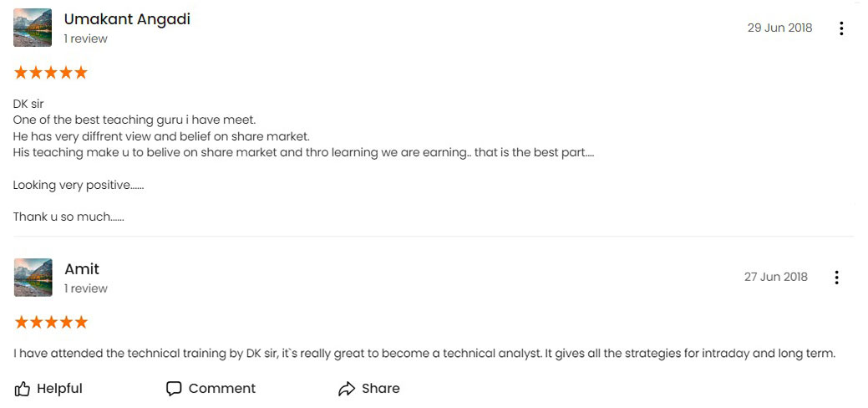Viewport: 868px width, 408px height.
Task: Open three-dot menu on Amit's review
Action: point(836,278)
